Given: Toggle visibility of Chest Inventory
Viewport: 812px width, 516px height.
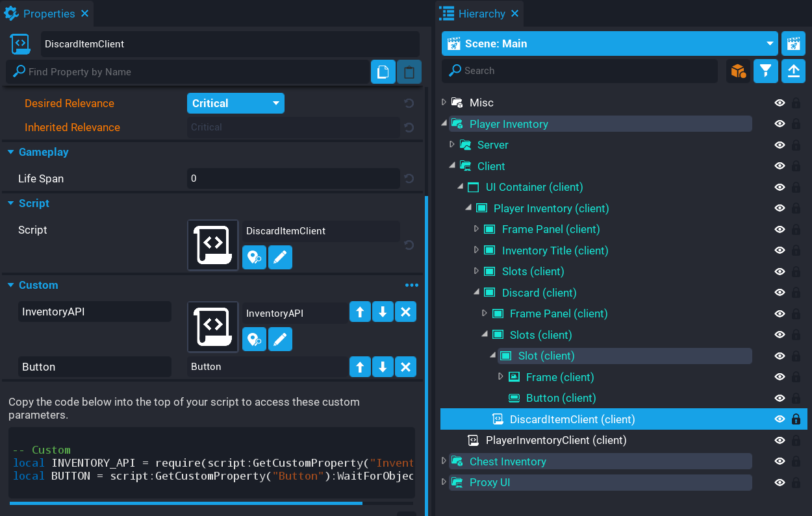Looking at the screenshot, I should [x=780, y=461].
